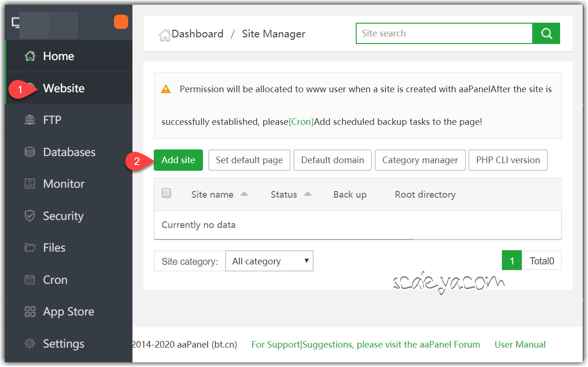Image resolution: width=588 pixels, height=367 pixels.
Task: Sort by Site name column arrow
Action: (x=244, y=194)
